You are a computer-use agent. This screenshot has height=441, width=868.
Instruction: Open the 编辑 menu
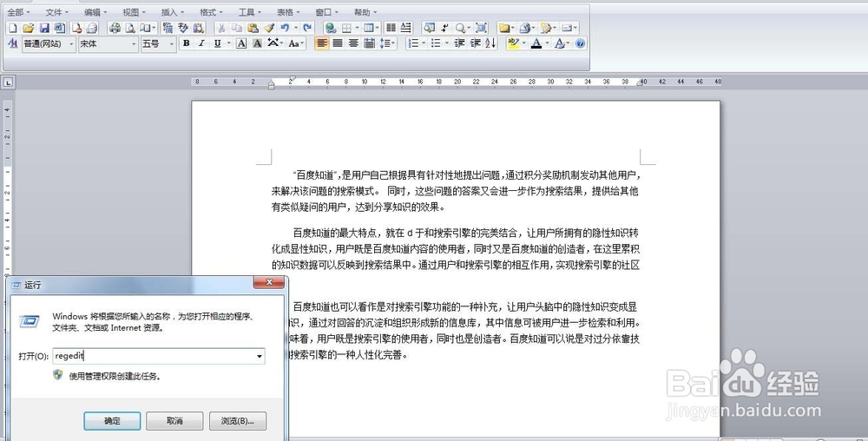pyautogui.click(x=95, y=12)
